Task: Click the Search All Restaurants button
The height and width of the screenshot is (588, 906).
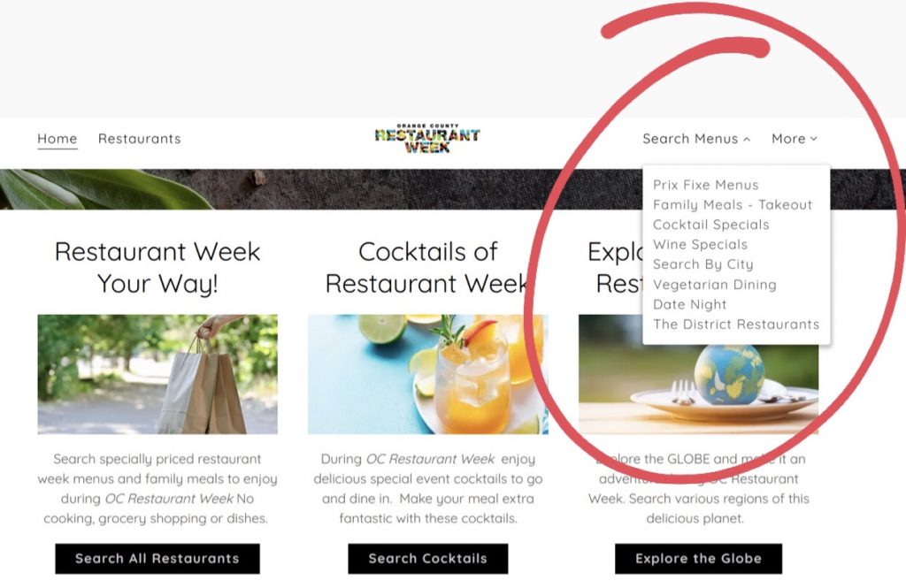Action: [x=157, y=559]
